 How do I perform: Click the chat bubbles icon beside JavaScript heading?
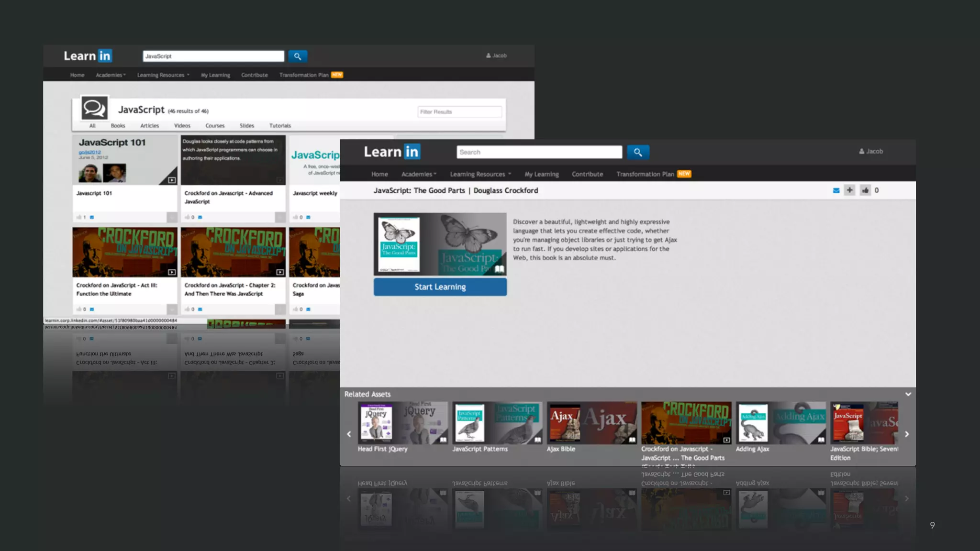click(94, 108)
